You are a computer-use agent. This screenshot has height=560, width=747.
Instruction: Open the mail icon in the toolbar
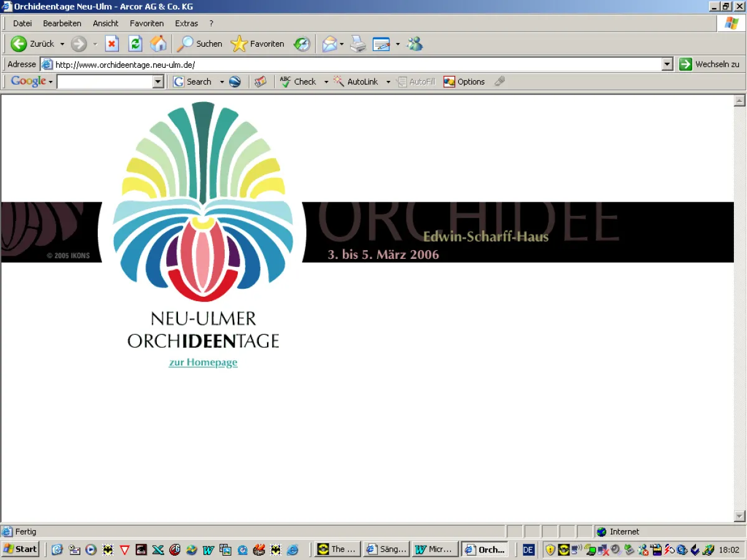pos(329,44)
